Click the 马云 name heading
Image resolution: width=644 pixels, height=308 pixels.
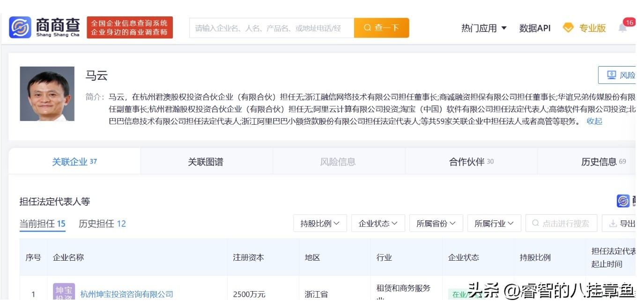96,75
